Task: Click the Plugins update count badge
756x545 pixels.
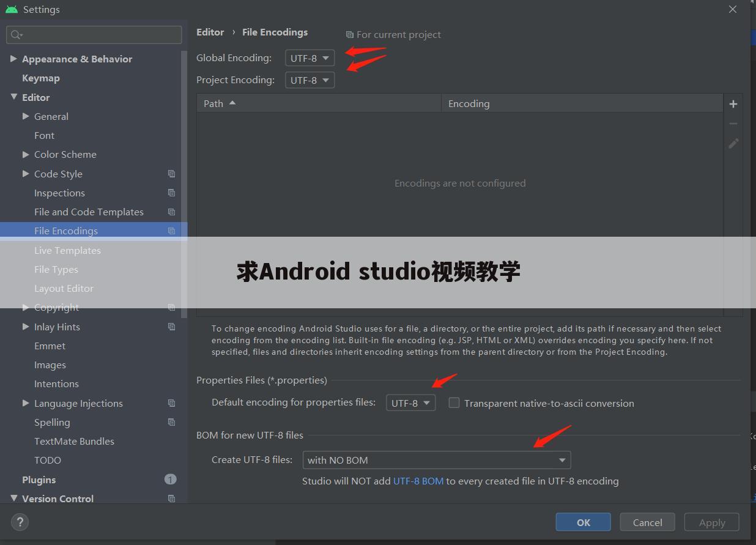Action: click(x=170, y=480)
